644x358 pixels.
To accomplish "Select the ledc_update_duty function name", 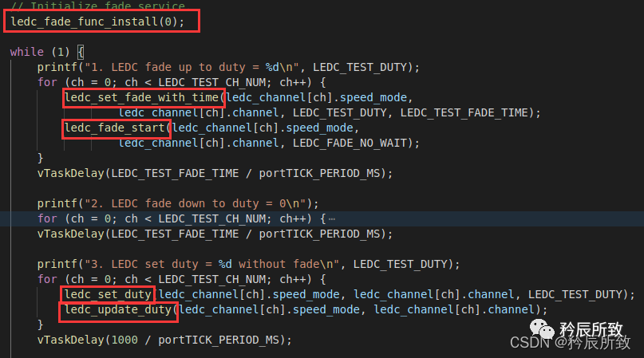I will click(x=118, y=309).
